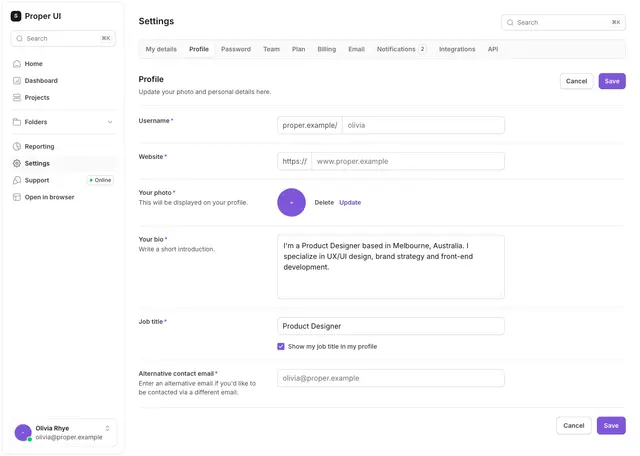This screenshot has width=640, height=456.
Task: Go to the Integrations tab
Action: point(457,49)
